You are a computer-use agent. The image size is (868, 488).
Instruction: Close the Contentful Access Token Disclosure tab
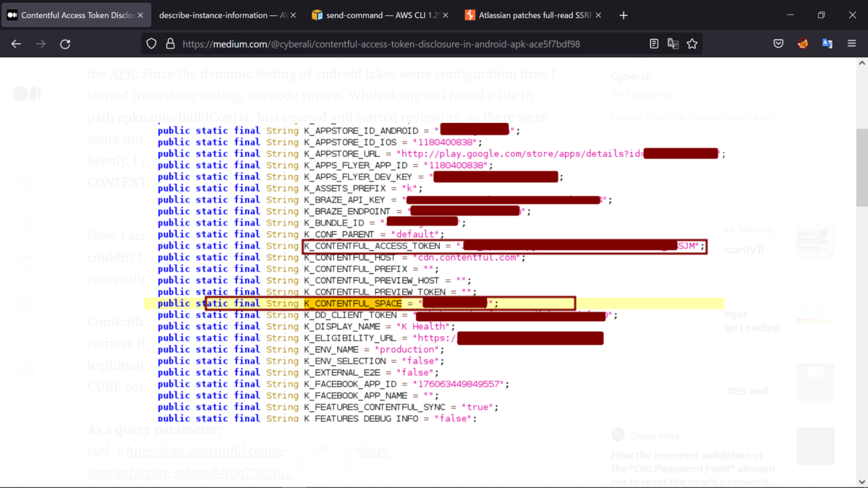pyautogui.click(x=140, y=15)
